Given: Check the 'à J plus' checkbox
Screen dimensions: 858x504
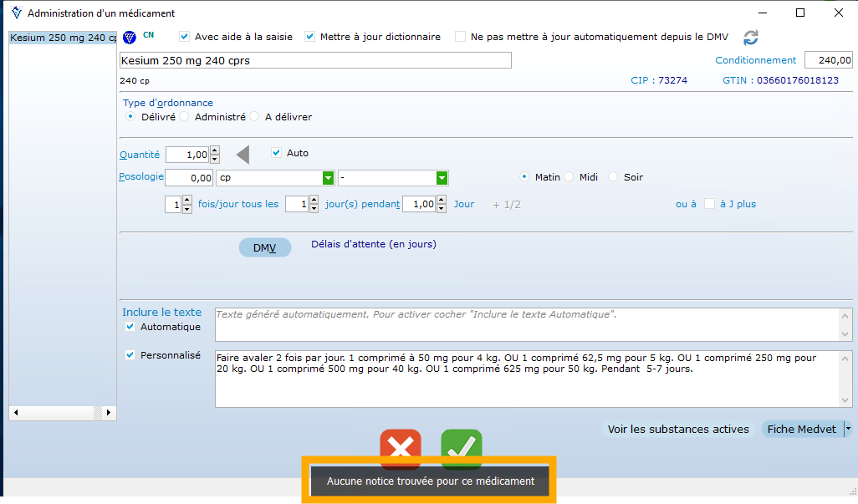Looking at the screenshot, I should point(710,204).
